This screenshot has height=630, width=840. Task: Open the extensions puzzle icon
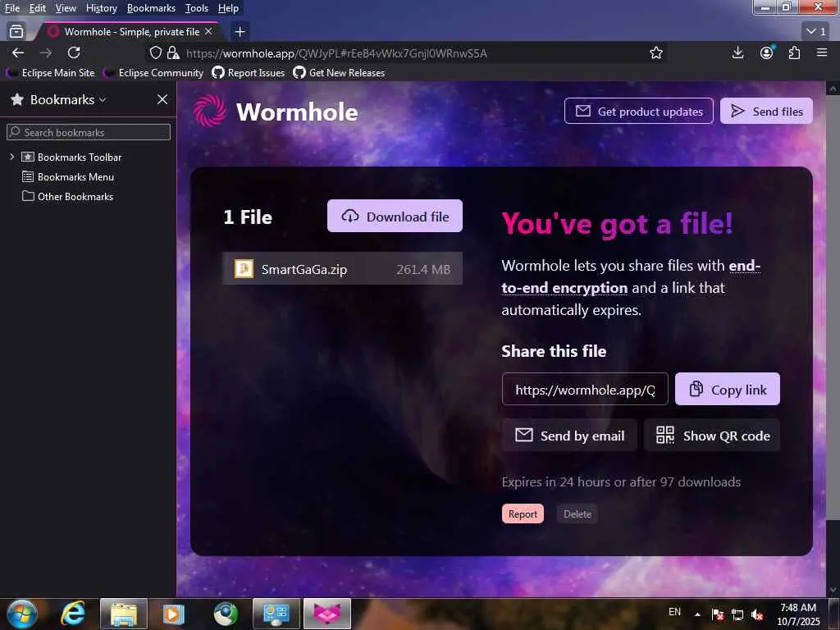[x=794, y=52]
